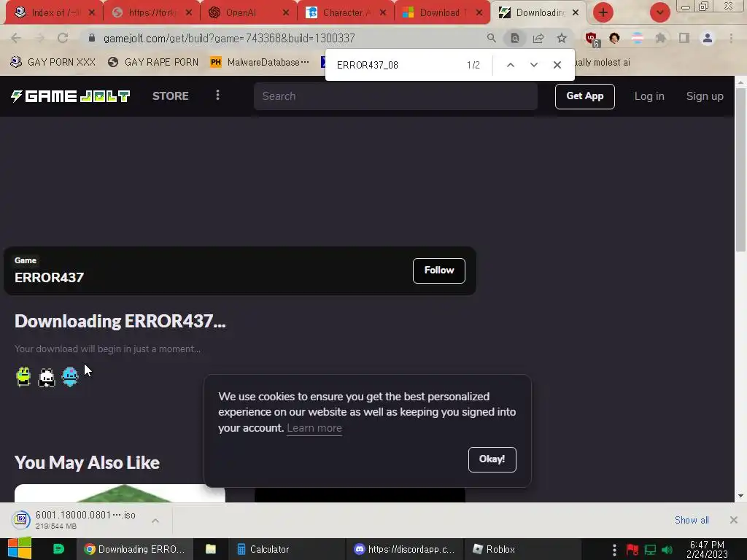Open the uBlock Origin extension

(592, 39)
